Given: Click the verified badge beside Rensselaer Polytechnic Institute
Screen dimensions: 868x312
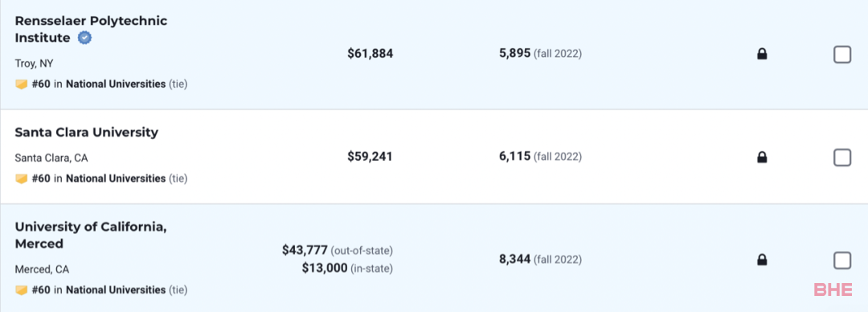Looking at the screenshot, I should coord(84,39).
